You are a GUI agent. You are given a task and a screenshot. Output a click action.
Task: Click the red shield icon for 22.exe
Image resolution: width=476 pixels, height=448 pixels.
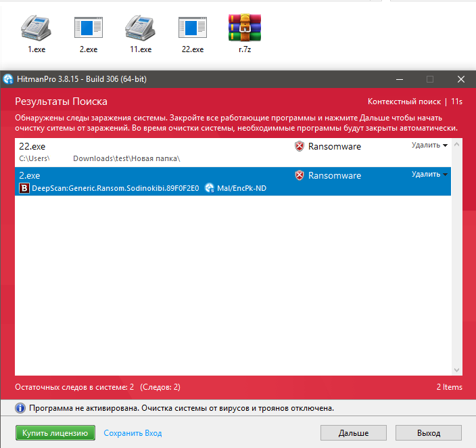pyautogui.click(x=300, y=146)
